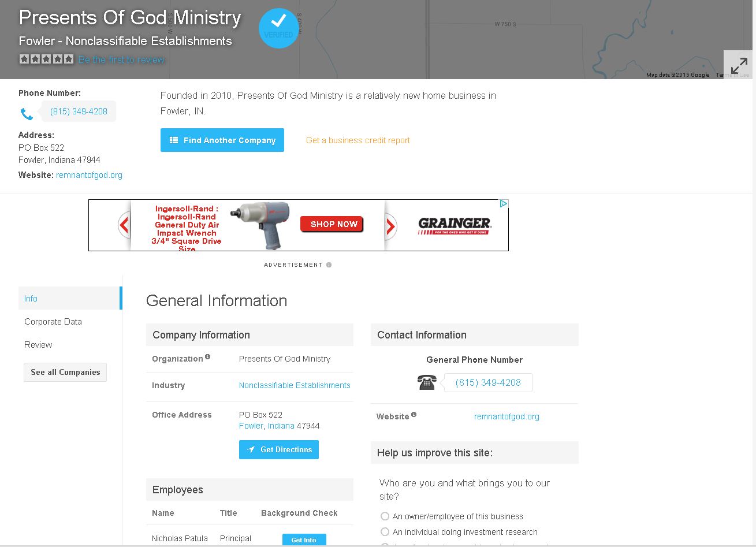Click Get Info for Nicholas Patula
This screenshot has width=756, height=547.
(x=304, y=539)
